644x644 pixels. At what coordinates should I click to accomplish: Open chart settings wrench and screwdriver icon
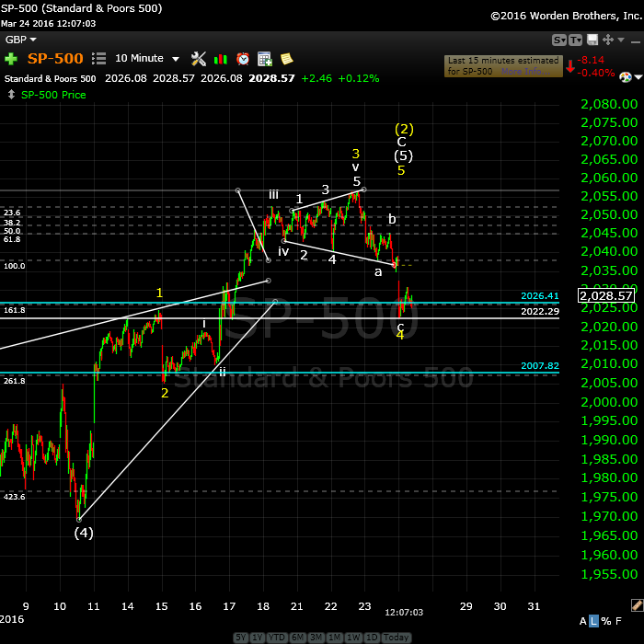[199, 59]
